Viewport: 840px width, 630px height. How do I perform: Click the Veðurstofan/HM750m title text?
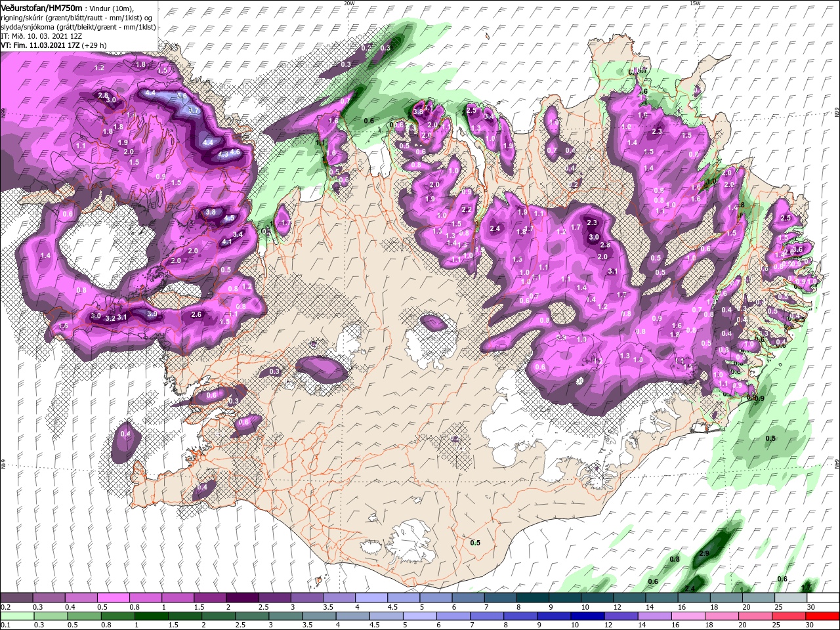pos(41,7)
